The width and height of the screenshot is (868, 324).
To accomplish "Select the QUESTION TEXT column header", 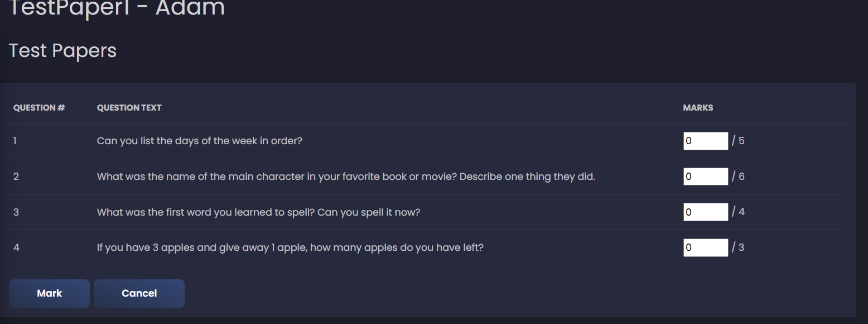I will (129, 108).
